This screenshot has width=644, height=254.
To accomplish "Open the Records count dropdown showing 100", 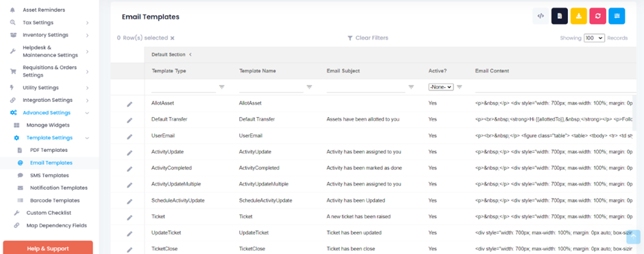I will (594, 38).
